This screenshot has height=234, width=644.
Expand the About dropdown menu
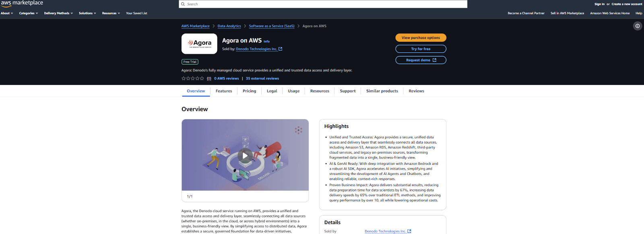[x=7, y=13]
